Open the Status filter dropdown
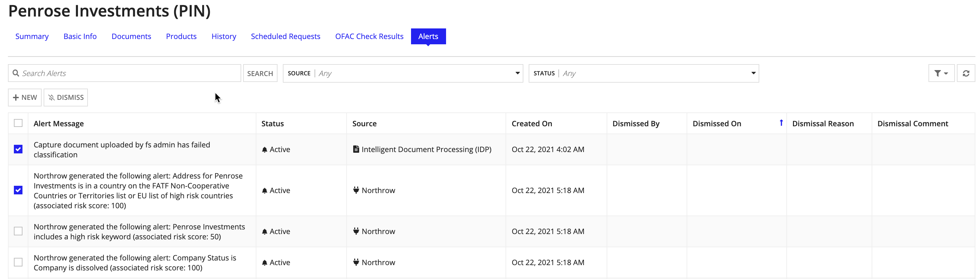Viewport: 980px width, 279px height. click(644, 73)
